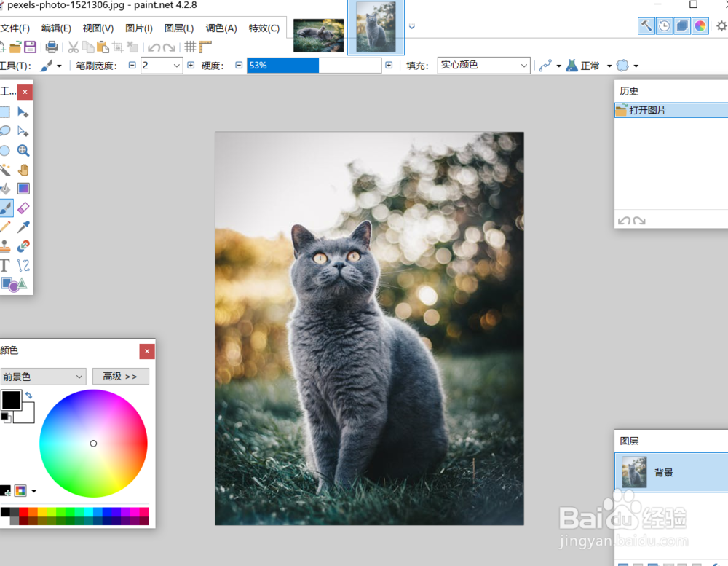The image size is (728, 566).
Task: Open the 前景色 color mode dropdown
Action: click(x=42, y=376)
